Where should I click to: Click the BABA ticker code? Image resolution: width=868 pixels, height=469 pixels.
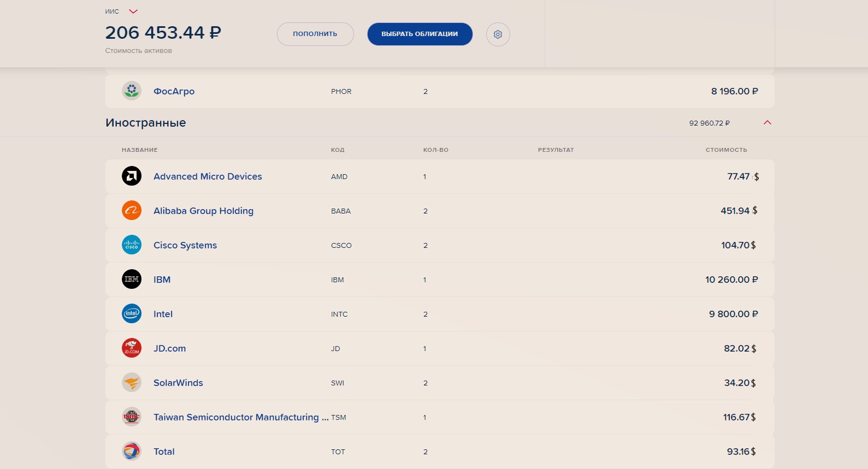pyautogui.click(x=341, y=211)
